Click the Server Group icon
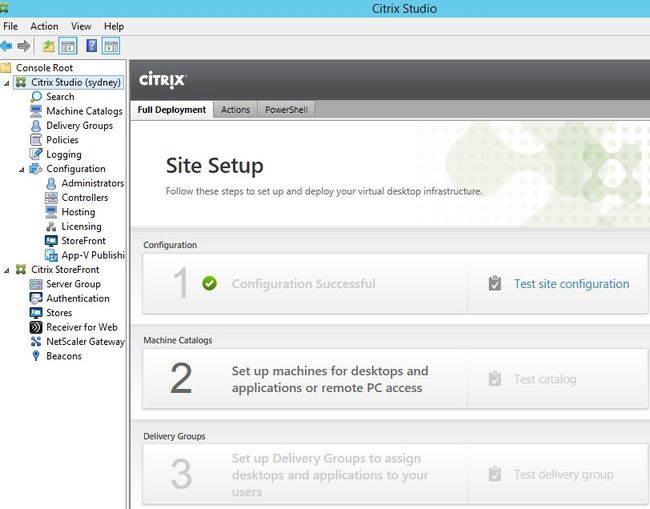Screen dimensions: 650x509 [36, 284]
